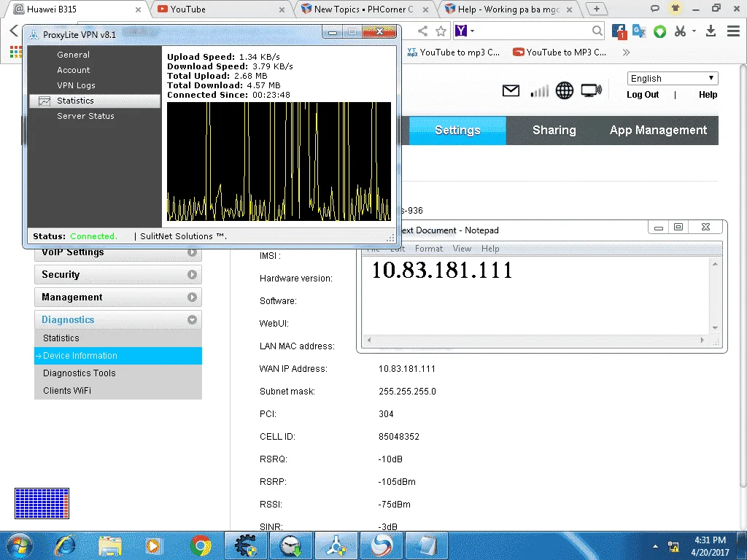
Task: Click the browser back arrow
Action: click(x=14, y=31)
